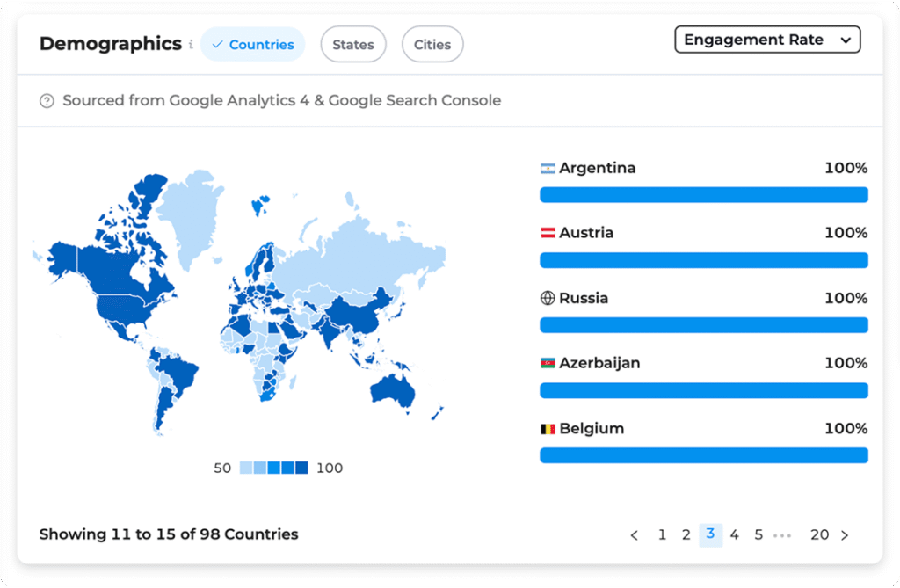Click the Austria flag icon
900x588 pixels.
point(548,233)
